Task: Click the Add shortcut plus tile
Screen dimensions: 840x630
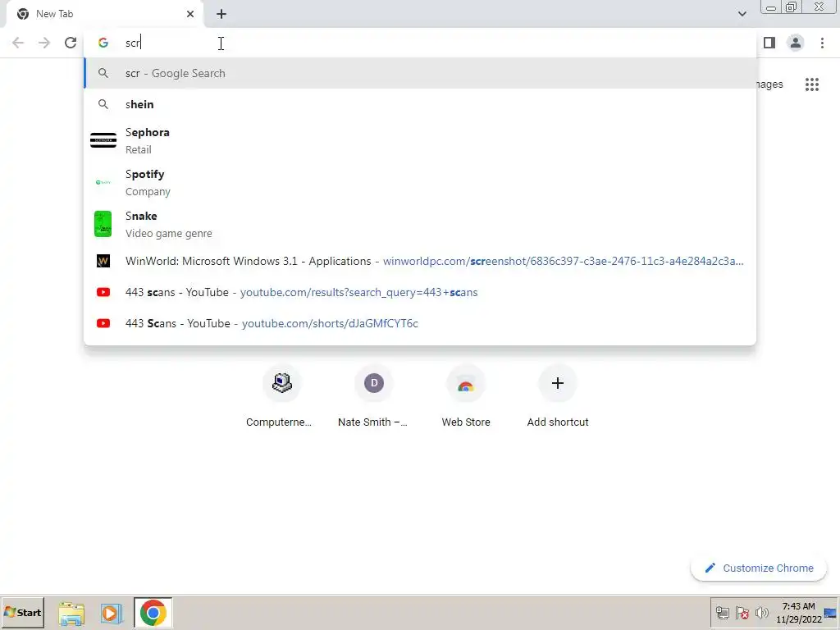Action: click(558, 398)
